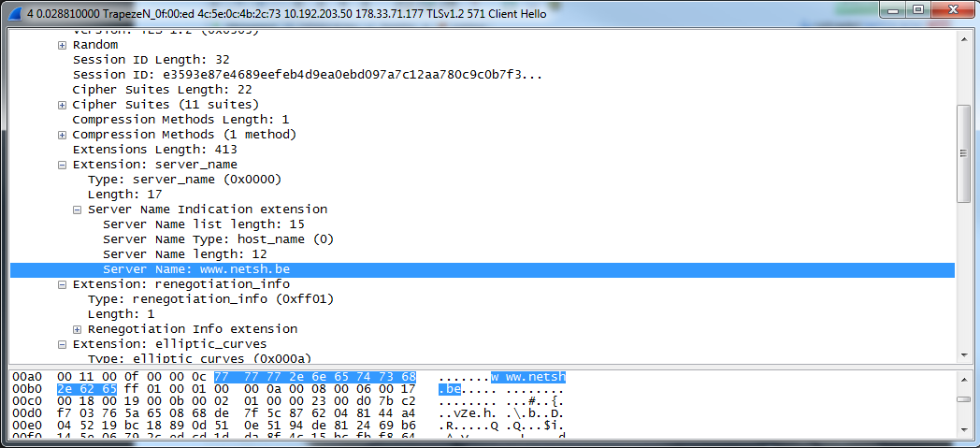Maximize the packet detail window
Viewport: 980px width, 448px height.
pyautogui.click(x=918, y=9)
